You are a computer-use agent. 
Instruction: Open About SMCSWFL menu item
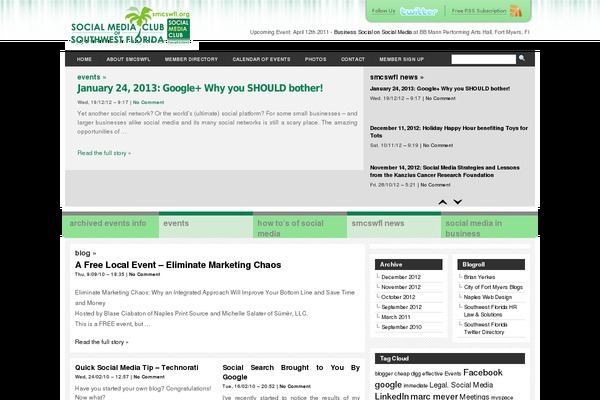[x=128, y=59]
